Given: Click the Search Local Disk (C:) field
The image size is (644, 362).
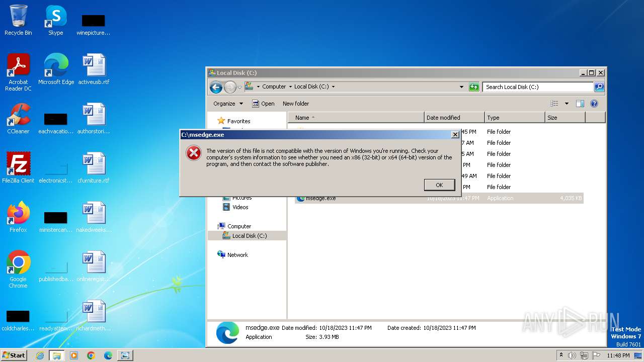Looking at the screenshot, I should pos(538,87).
